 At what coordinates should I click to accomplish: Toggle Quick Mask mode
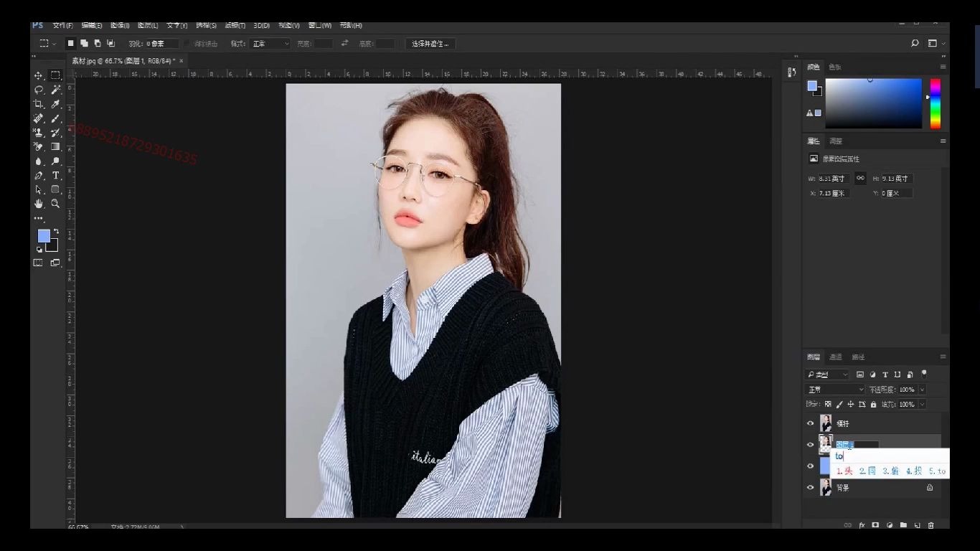tap(38, 263)
